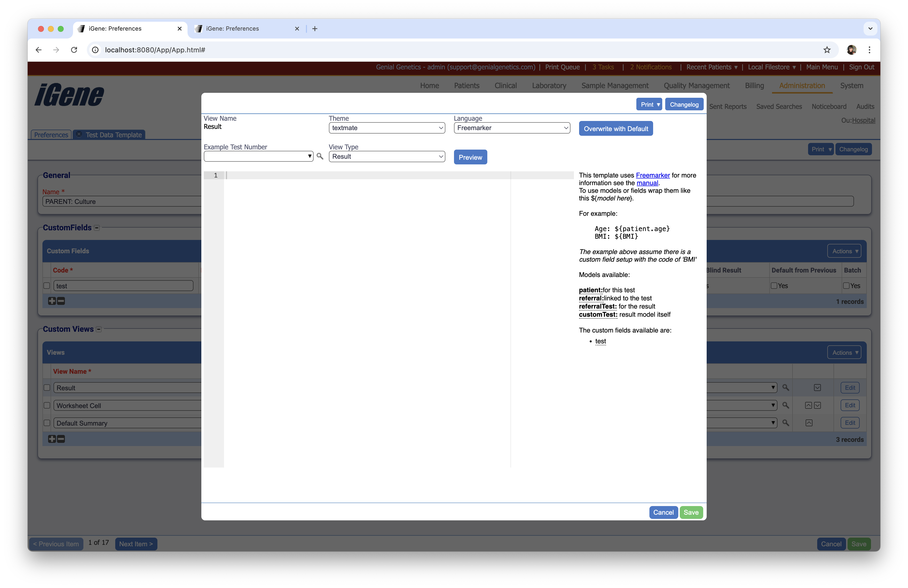Click the search magnifier in the Default Summary row
This screenshot has width=908, height=588.
pyautogui.click(x=786, y=423)
